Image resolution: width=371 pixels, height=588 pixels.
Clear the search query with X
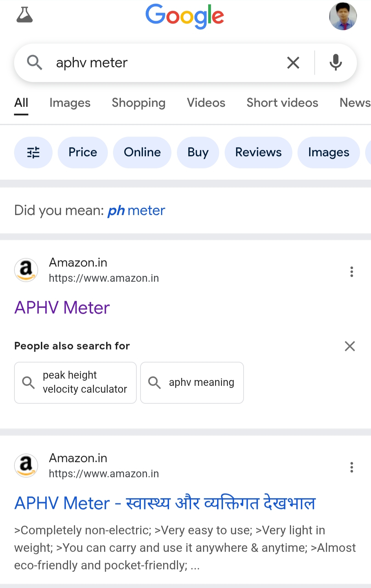(293, 63)
